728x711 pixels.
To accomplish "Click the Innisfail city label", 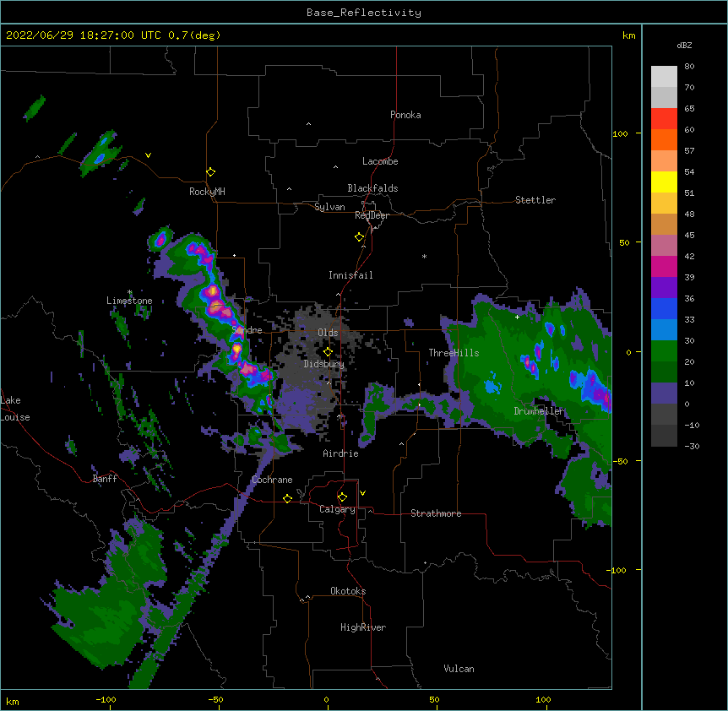I will click(x=350, y=275).
